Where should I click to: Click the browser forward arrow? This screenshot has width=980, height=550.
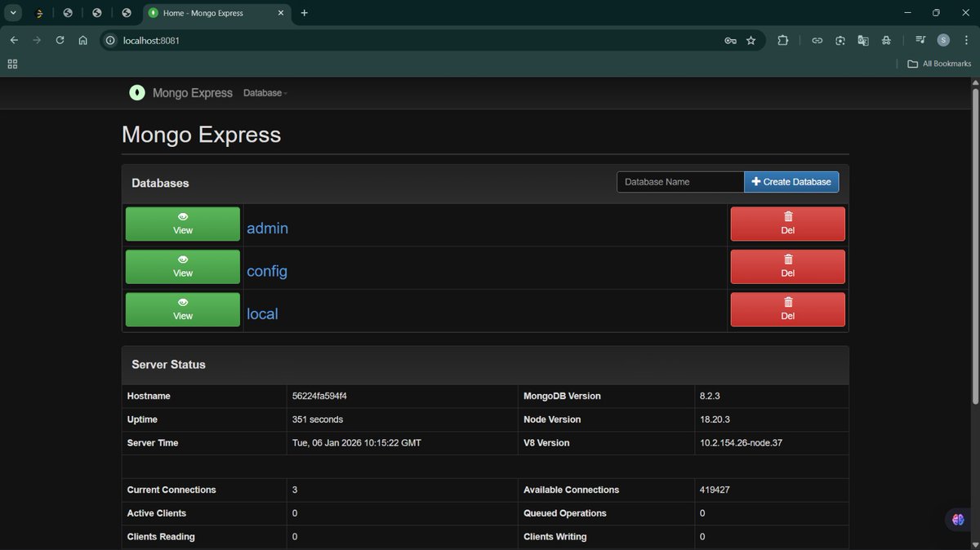[37, 40]
